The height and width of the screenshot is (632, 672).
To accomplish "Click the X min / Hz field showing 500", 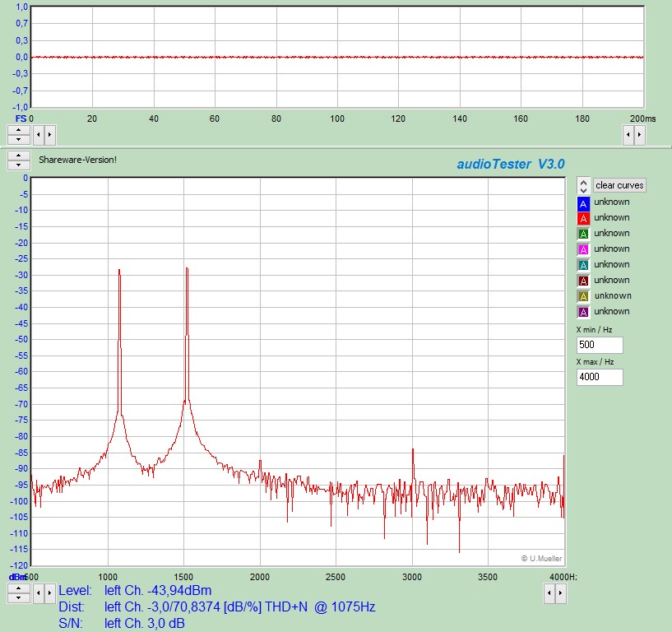I will pos(600,345).
